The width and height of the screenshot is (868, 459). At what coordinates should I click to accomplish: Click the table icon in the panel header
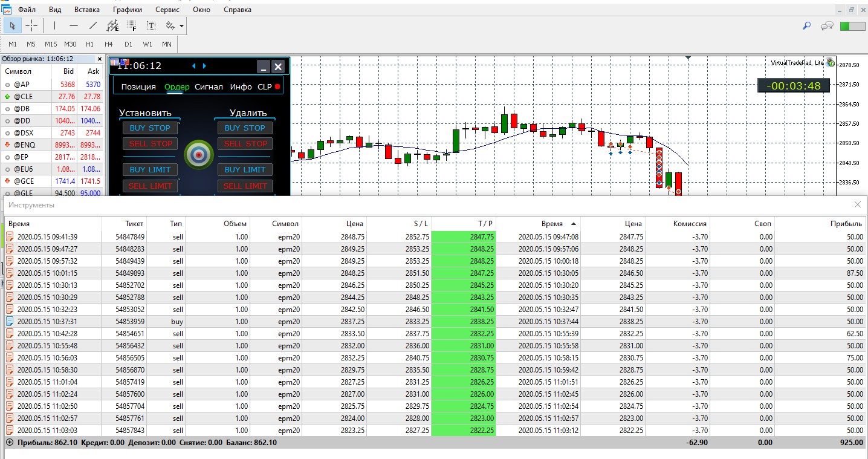[115, 62]
